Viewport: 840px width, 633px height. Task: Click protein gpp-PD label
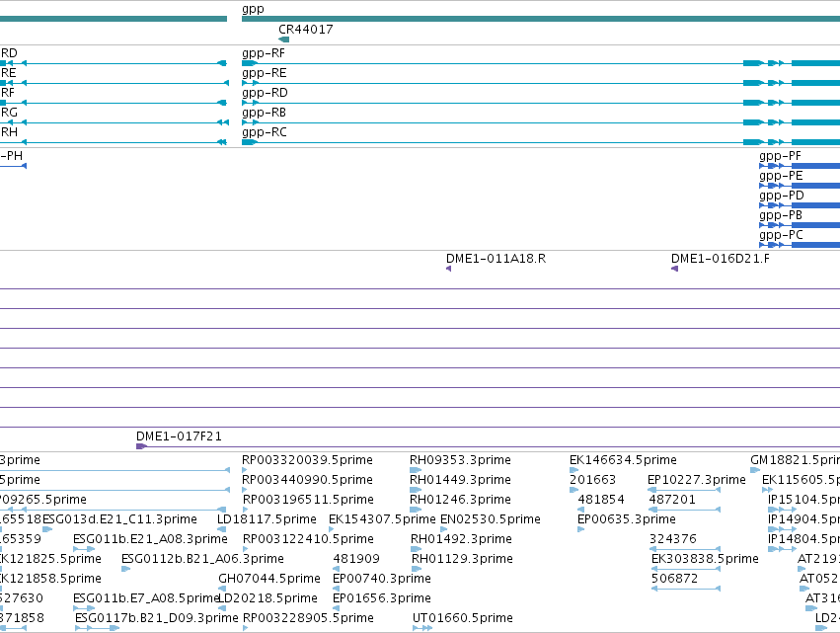coord(781,196)
